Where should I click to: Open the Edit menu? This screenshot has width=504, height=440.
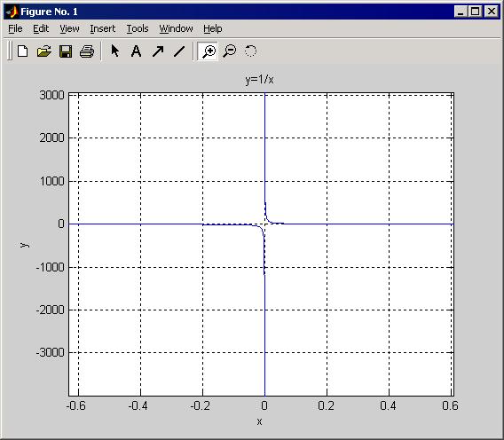[x=41, y=28]
